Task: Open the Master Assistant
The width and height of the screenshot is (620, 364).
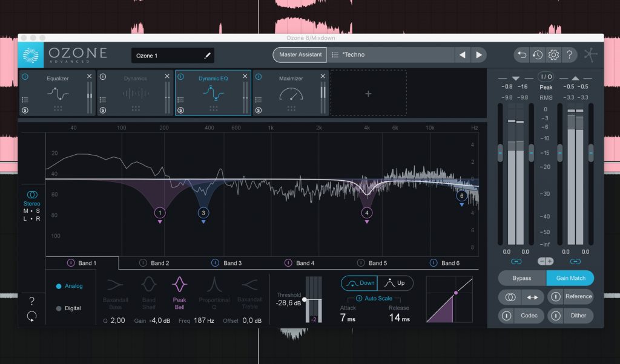Action: [300, 54]
